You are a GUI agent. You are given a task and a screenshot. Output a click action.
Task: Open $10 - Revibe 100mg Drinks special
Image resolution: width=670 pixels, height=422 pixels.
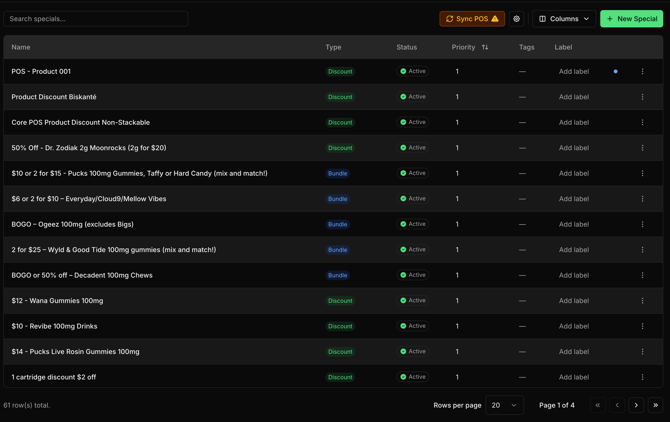click(54, 326)
